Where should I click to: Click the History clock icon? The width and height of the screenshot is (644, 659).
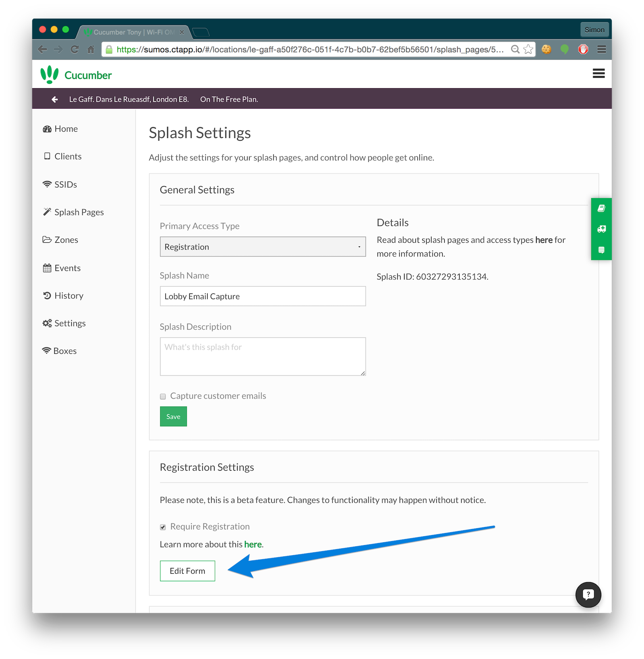click(47, 295)
